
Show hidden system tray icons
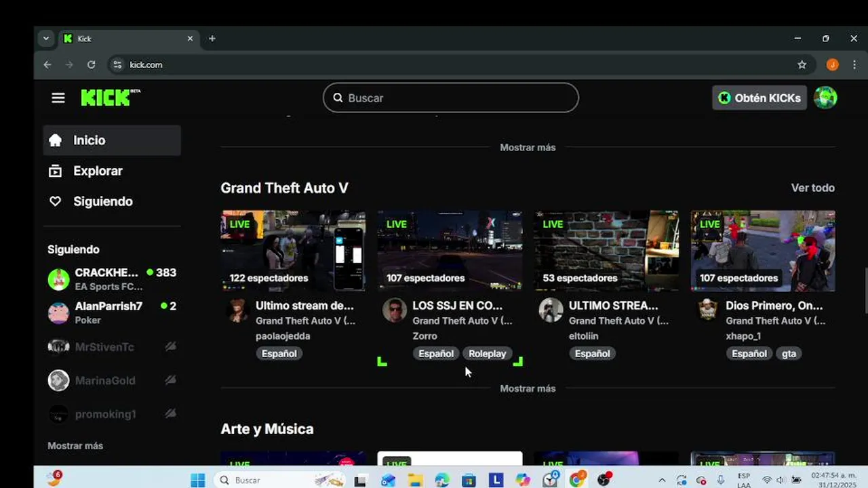(x=662, y=480)
